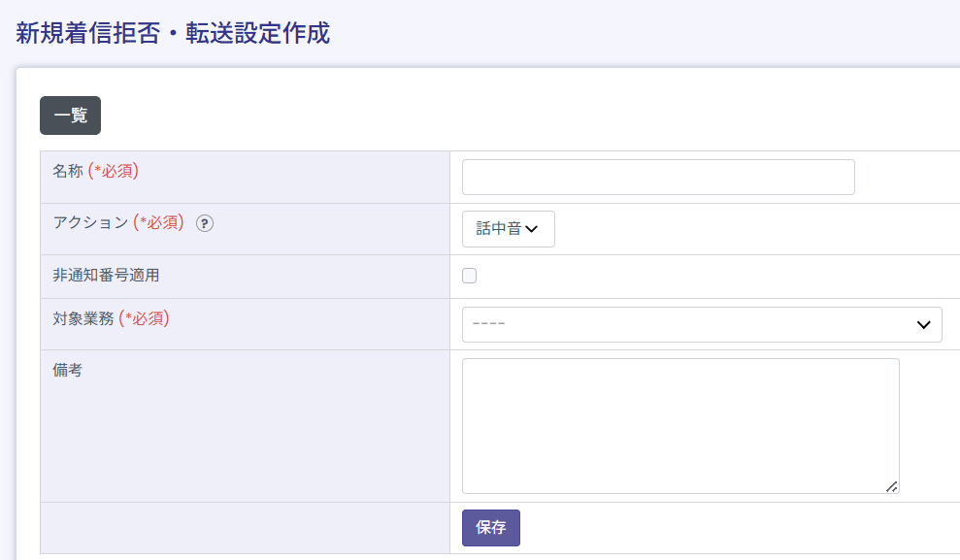Click the red 必須 marker beside 名称
Screen dimensions: 960x560
114,171
